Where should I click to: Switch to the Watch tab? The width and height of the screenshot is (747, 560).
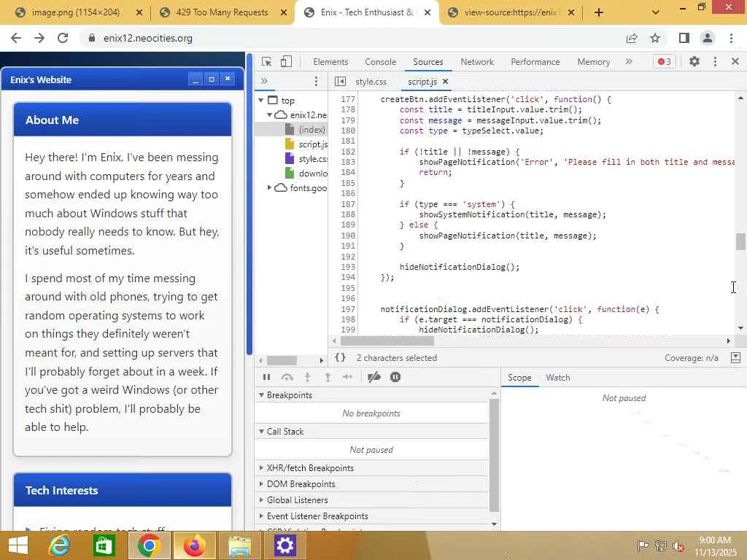[558, 378]
